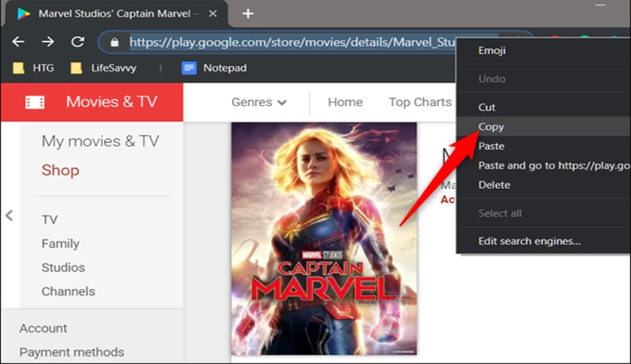
Task: Choose Cut from context menu
Action: pyautogui.click(x=543, y=107)
